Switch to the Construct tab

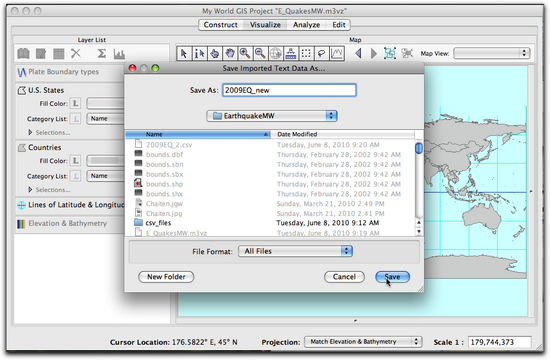220,25
